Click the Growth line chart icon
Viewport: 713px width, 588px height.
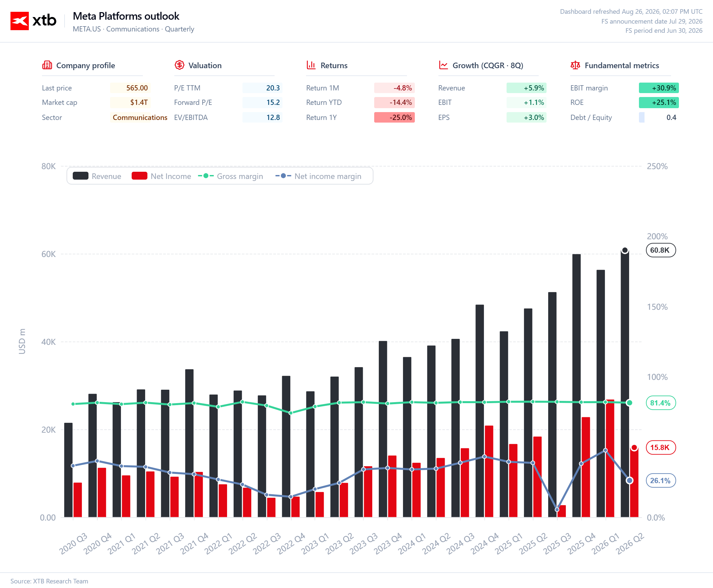pos(443,65)
